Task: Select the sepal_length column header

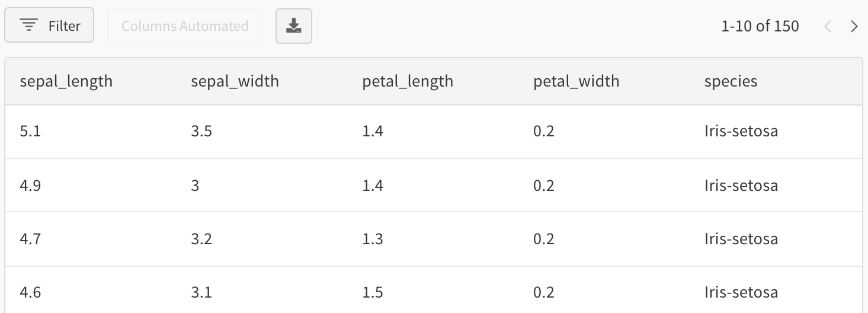Action: coord(66,81)
